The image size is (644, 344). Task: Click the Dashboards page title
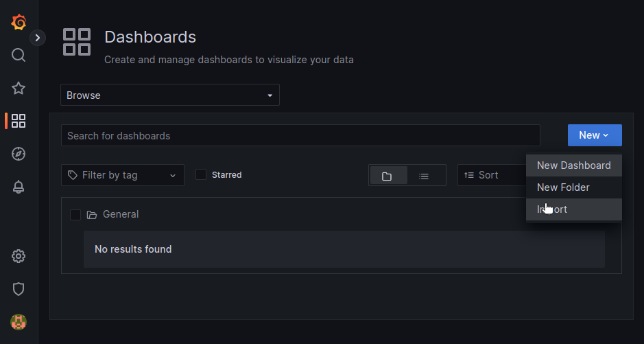[150, 37]
